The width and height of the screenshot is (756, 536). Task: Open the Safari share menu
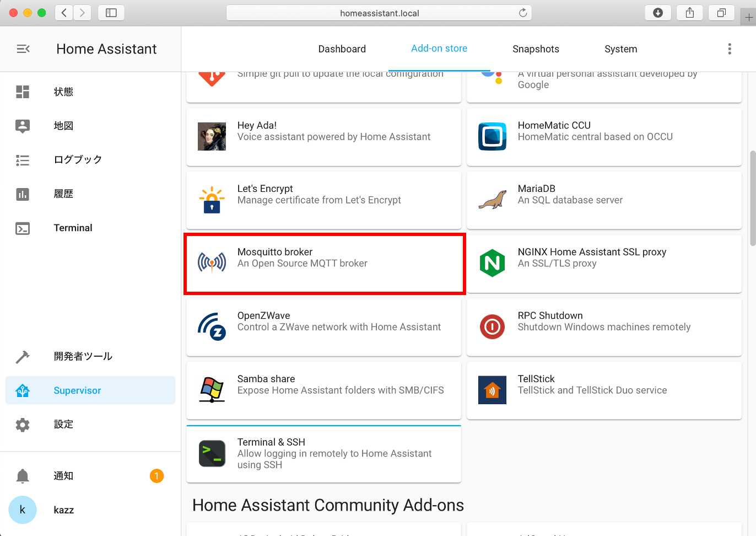coord(690,13)
